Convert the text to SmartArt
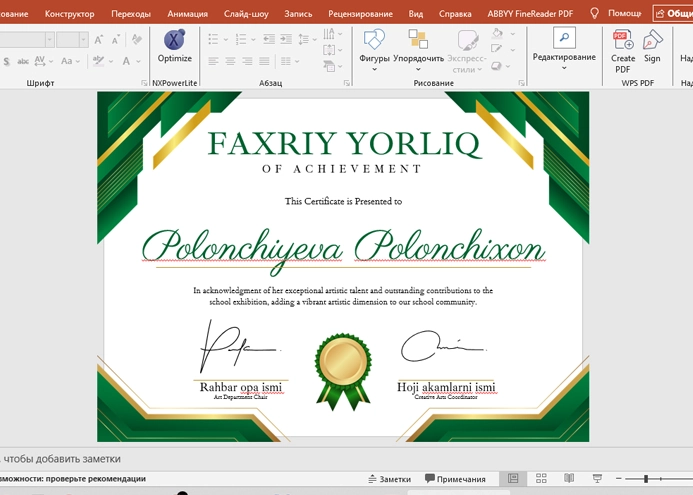 [329, 66]
